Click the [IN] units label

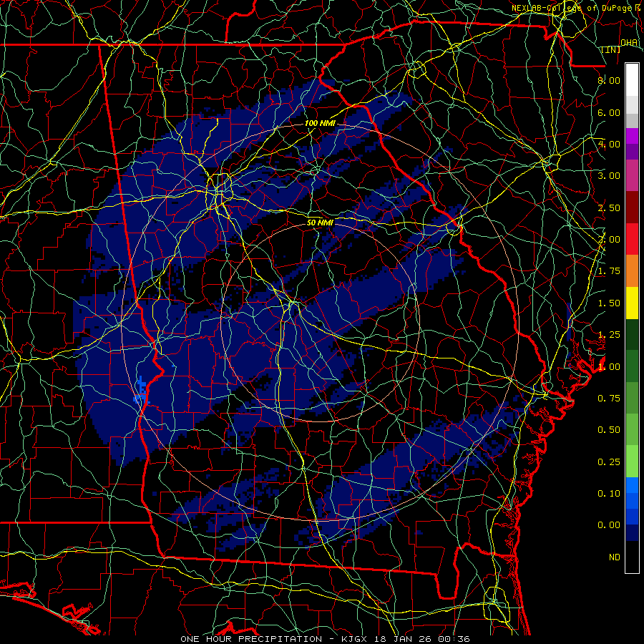[x=611, y=49]
